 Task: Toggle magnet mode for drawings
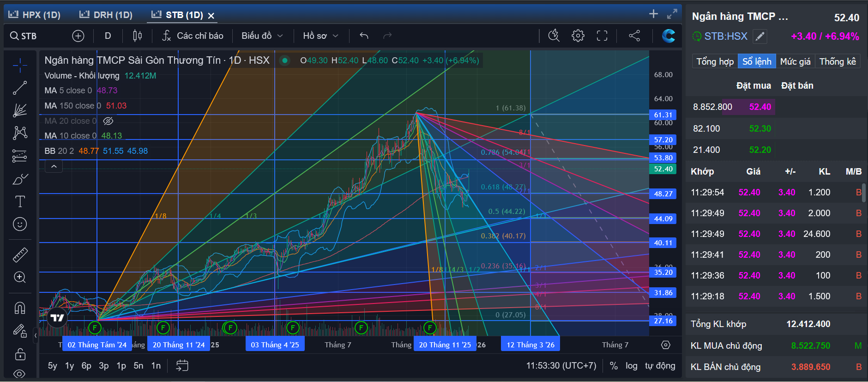click(x=19, y=308)
